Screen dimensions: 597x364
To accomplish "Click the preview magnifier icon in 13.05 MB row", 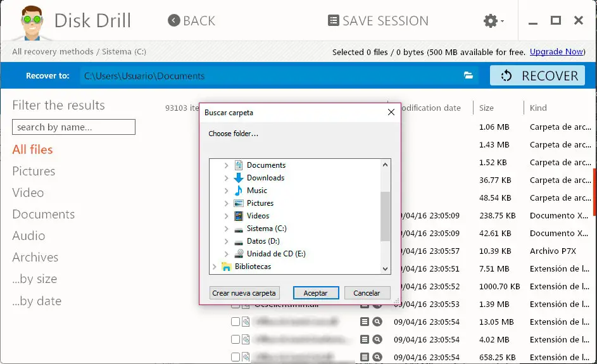I will (377, 322).
